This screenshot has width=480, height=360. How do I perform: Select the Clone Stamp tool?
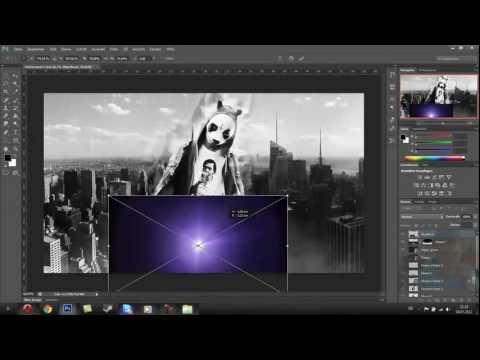point(6,108)
